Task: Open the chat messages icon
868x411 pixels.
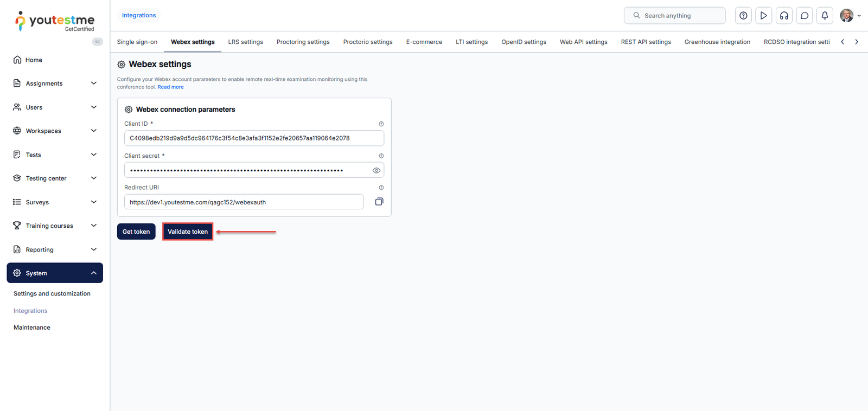Action: click(805, 16)
